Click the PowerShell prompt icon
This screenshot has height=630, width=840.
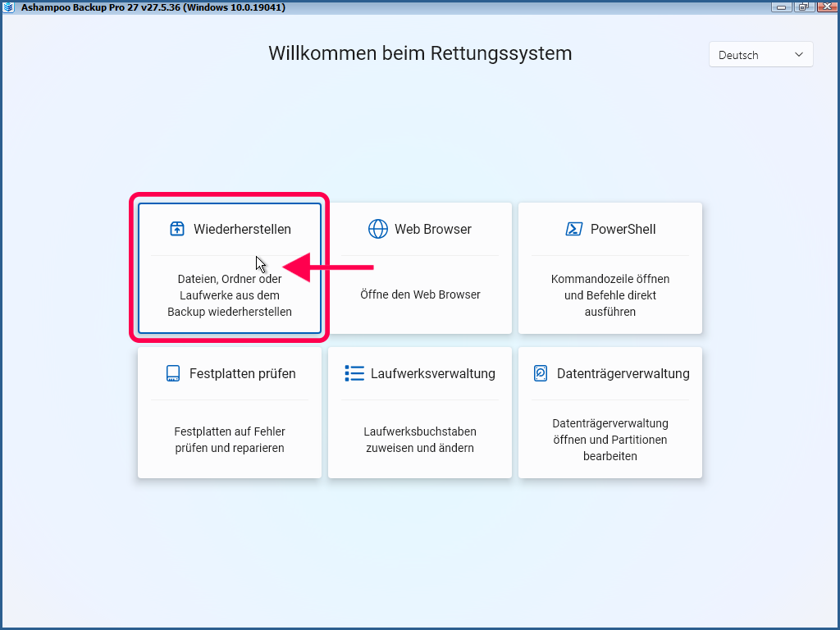(x=573, y=229)
